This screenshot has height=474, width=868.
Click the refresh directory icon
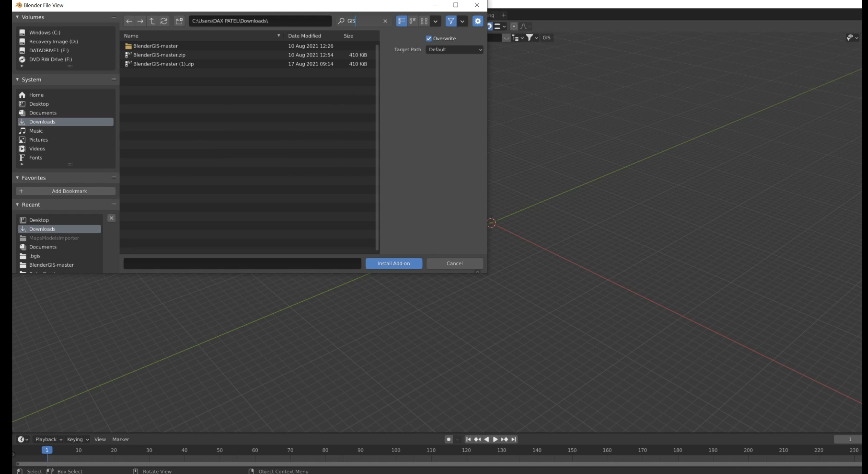[164, 20]
